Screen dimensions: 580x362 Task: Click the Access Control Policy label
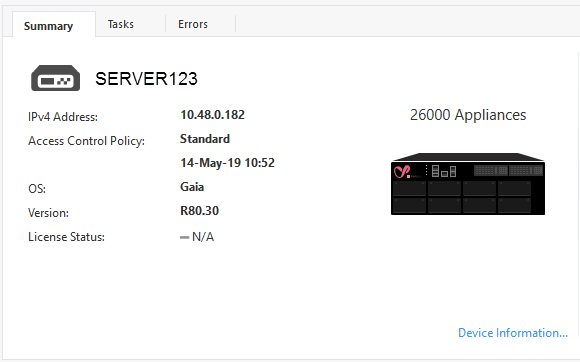coord(87,141)
